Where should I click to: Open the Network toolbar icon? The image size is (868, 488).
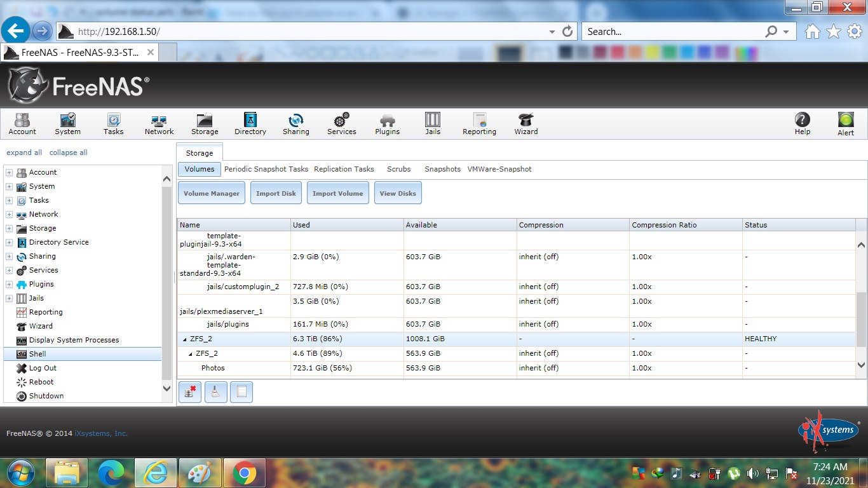coord(159,124)
